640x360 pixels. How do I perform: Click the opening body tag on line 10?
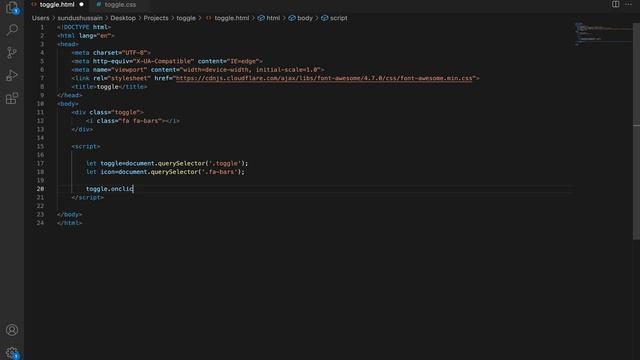coord(68,104)
